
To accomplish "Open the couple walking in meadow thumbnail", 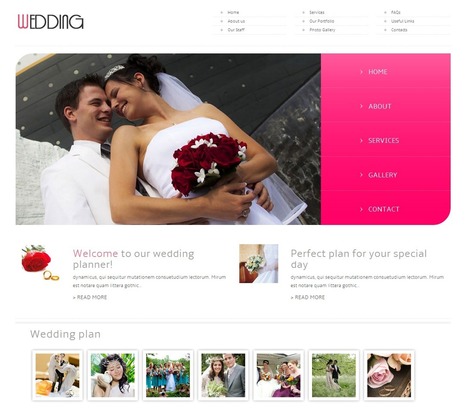I will tap(334, 375).
